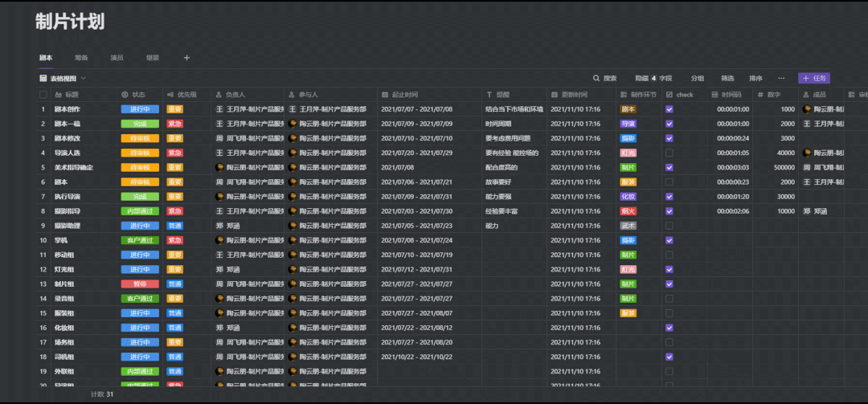The image size is (868, 404).
Task: Switch to the 筹备 tab
Action: click(x=81, y=58)
